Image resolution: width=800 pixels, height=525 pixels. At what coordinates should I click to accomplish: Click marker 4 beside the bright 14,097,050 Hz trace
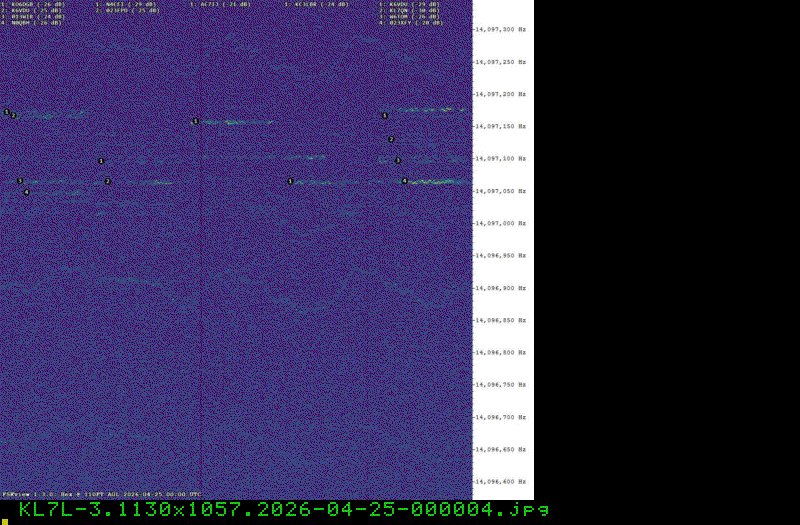(x=405, y=181)
